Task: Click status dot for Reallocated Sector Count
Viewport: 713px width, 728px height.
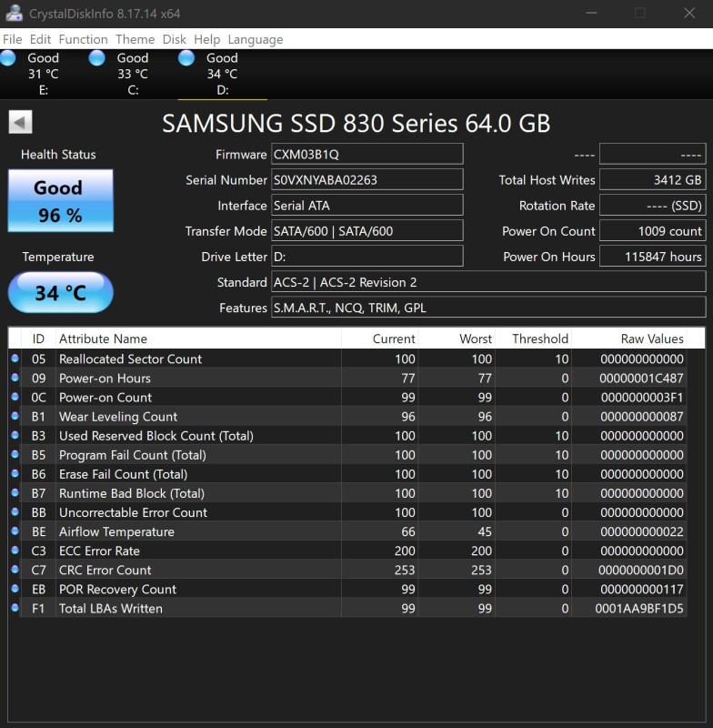Action: (x=15, y=359)
